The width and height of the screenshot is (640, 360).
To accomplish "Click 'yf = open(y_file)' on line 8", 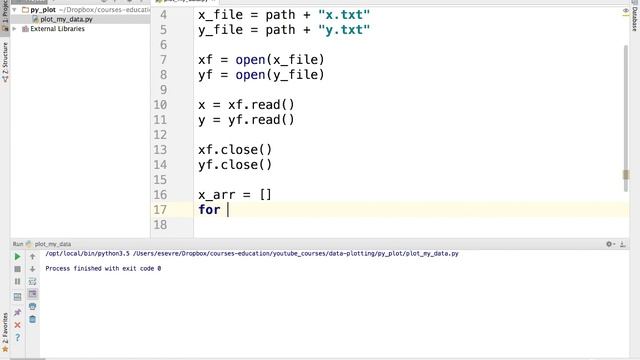I will coord(261,75).
